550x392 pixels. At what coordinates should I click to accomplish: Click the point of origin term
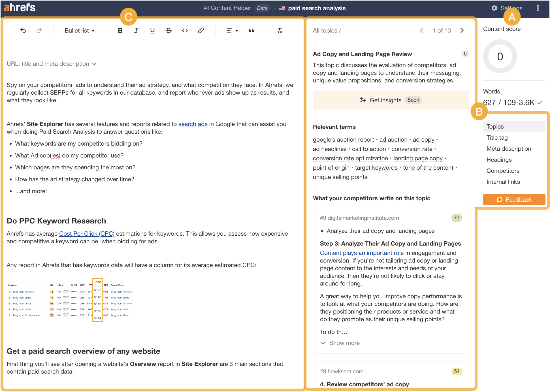(331, 168)
